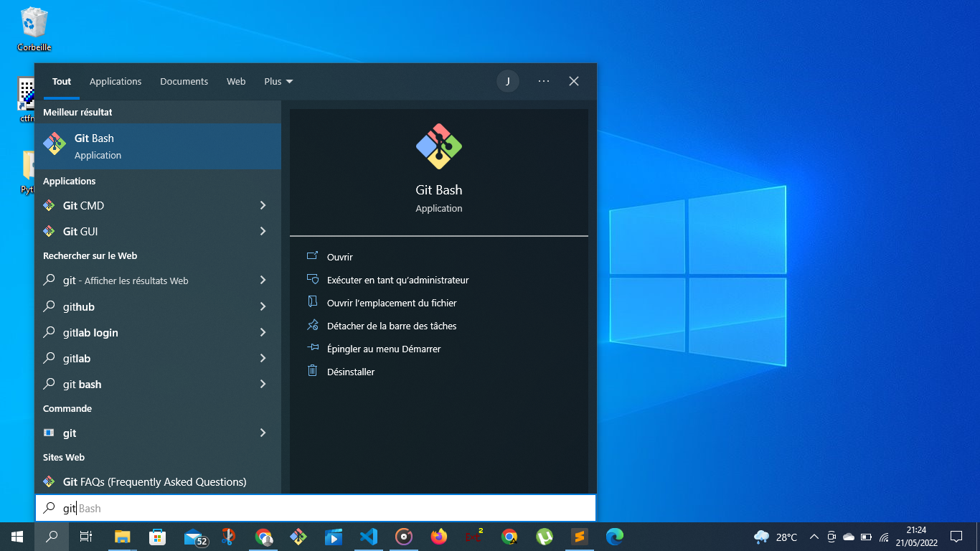Viewport: 980px width, 551px height.
Task: Select the 'github' web suggestion text
Action: click(79, 306)
